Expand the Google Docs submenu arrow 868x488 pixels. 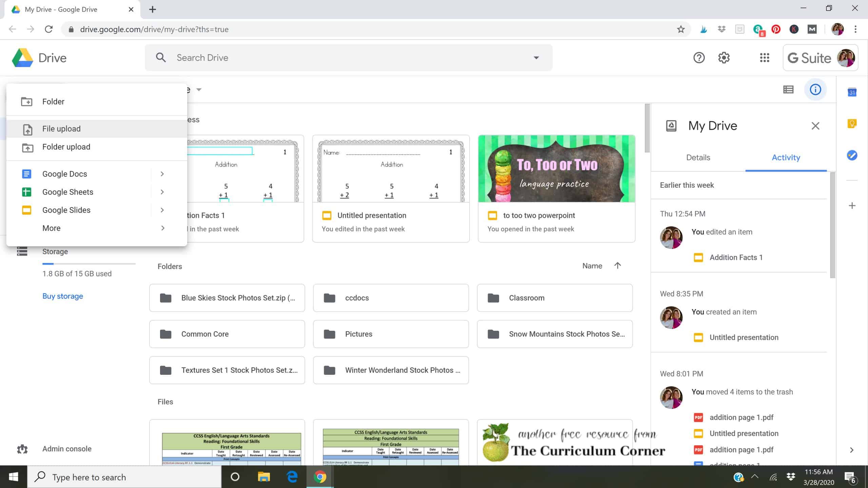coord(162,174)
